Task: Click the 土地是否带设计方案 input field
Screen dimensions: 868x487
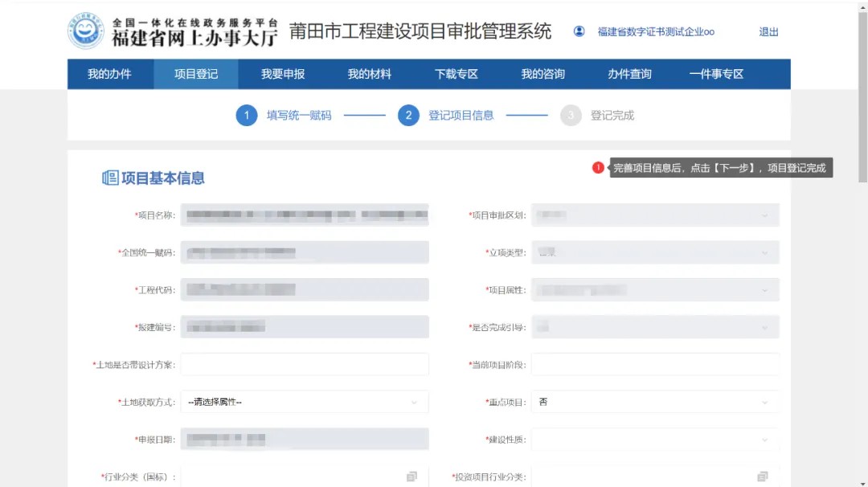Action: pos(305,365)
